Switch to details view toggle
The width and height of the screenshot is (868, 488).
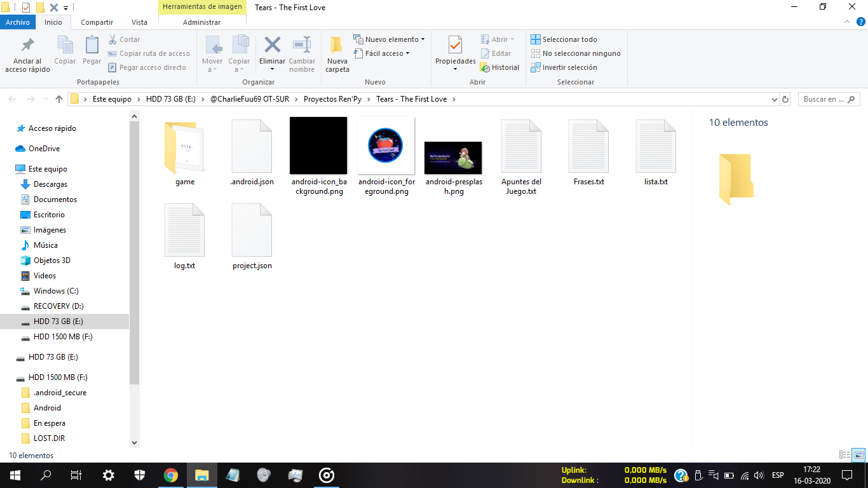pyautogui.click(x=844, y=455)
